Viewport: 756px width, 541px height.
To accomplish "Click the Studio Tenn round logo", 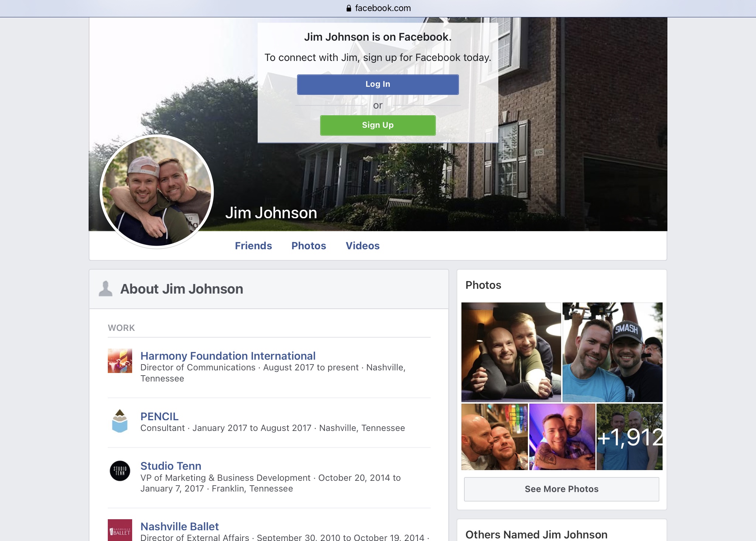I will 120,471.
